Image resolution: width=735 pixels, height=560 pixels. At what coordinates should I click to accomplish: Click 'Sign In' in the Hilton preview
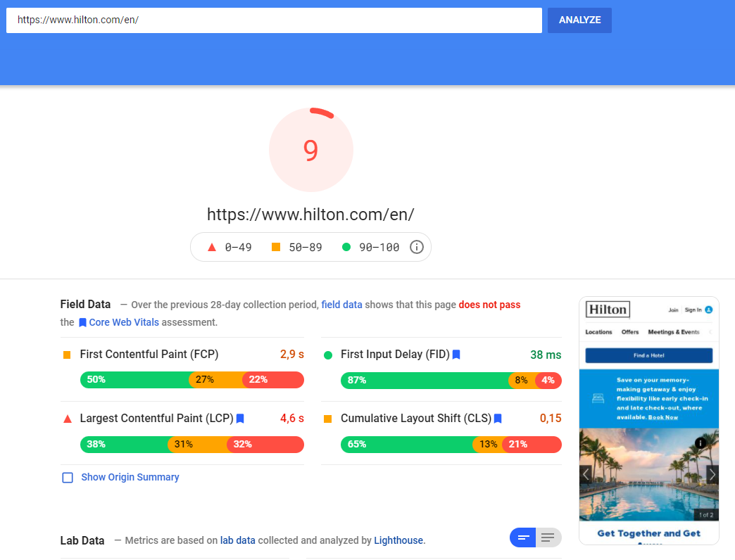click(693, 310)
